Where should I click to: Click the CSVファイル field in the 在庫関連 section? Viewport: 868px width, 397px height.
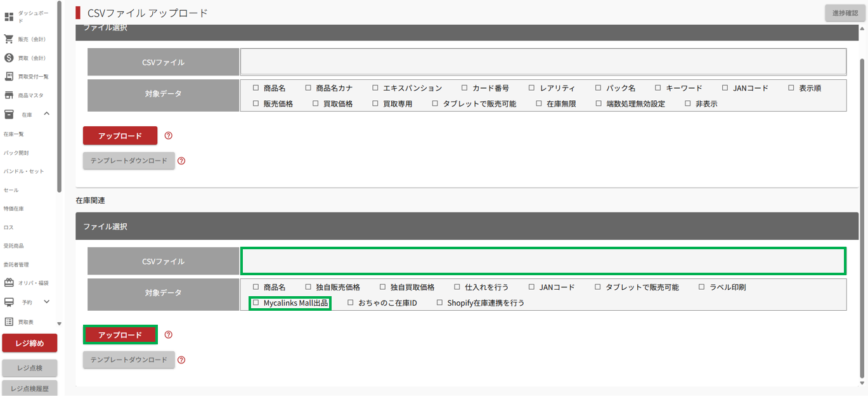[543, 261]
